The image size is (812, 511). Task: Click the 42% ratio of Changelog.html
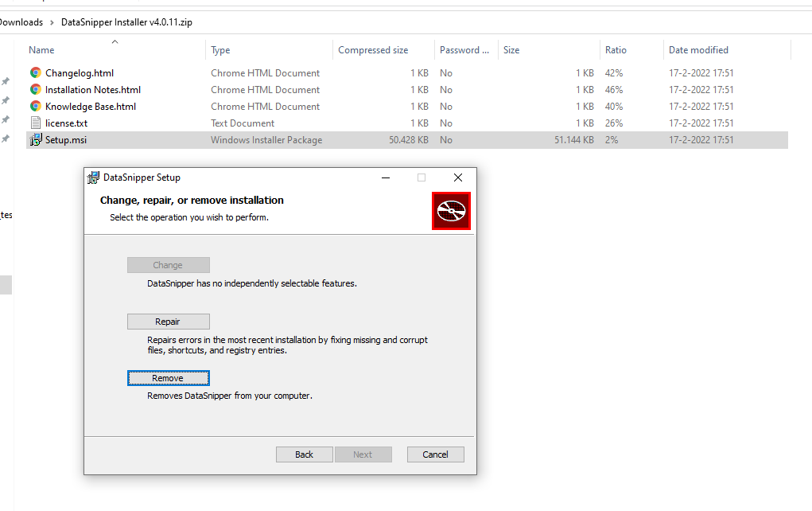(614, 73)
